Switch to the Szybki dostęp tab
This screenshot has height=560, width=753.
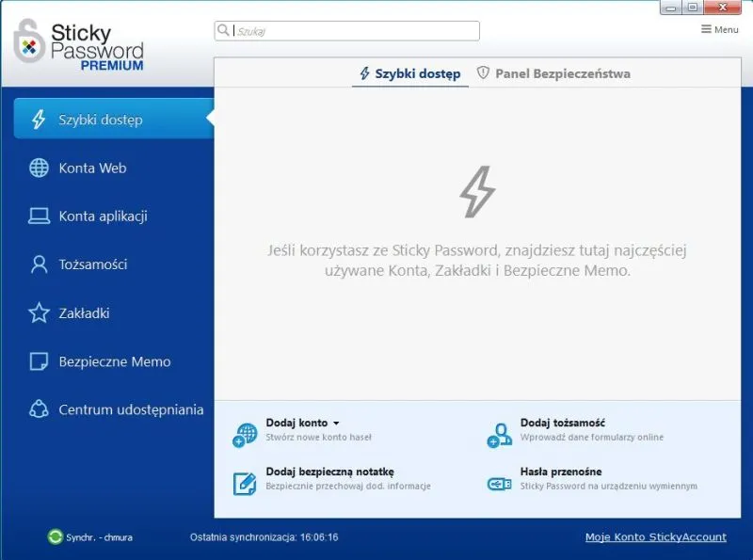(412, 72)
